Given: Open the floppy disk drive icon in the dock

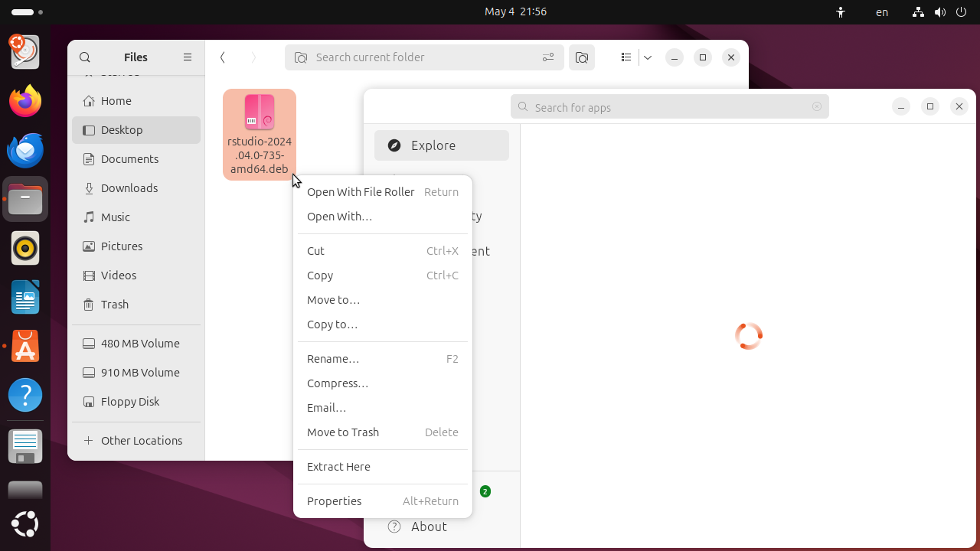Looking at the screenshot, I should click(25, 447).
